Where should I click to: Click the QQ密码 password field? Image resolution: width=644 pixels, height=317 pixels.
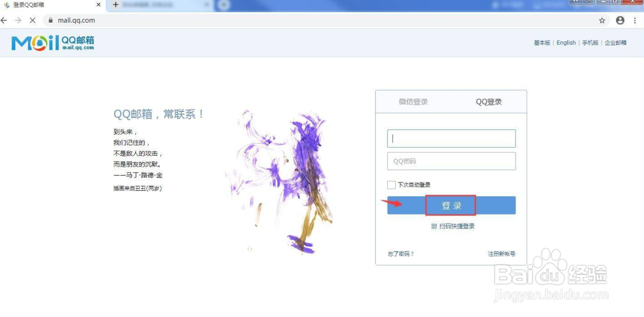click(451, 161)
